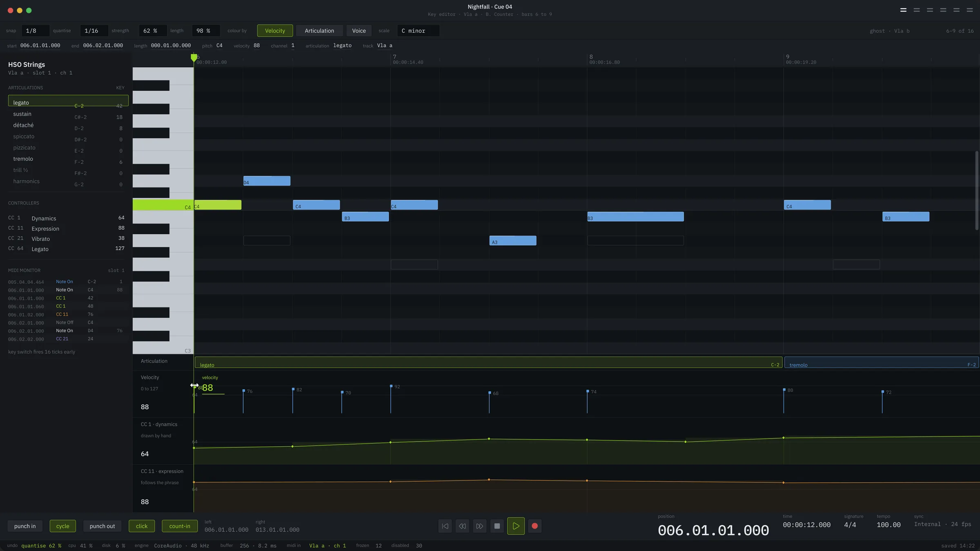Click the right locator 013.01.01.000 field
Screen dimensions: 980x551
[277, 530]
